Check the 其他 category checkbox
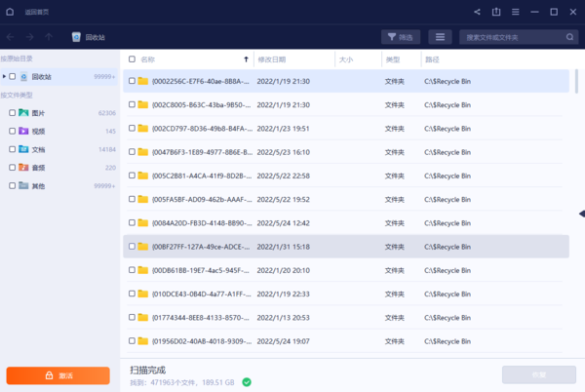The height and width of the screenshot is (392, 585). click(12, 185)
